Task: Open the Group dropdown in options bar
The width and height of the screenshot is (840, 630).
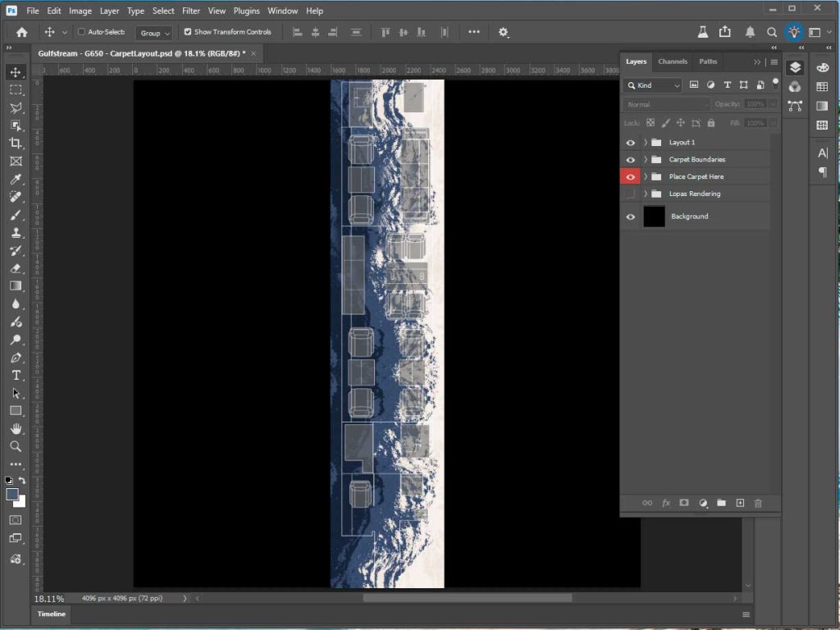Action: click(x=153, y=33)
